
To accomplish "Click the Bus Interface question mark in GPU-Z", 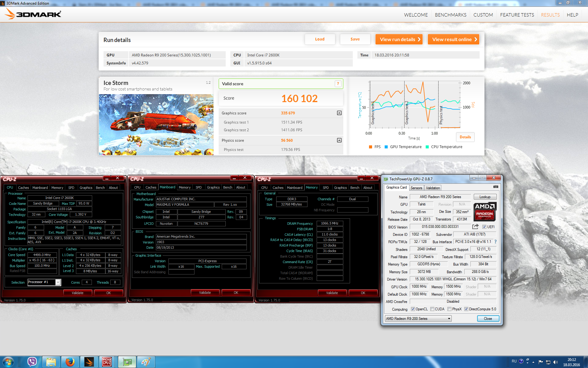I will coord(495,242).
